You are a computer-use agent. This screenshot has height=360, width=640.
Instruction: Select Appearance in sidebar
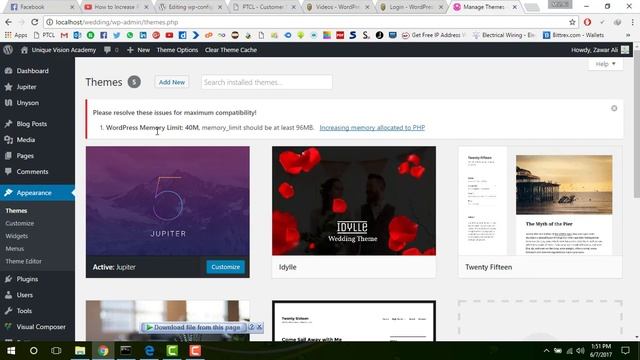(37, 193)
